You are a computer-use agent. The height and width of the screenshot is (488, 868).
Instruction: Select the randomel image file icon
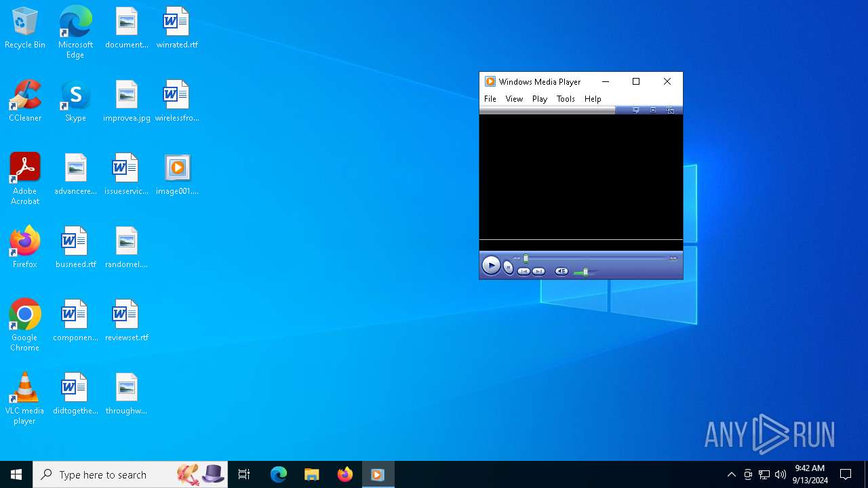click(127, 248)
